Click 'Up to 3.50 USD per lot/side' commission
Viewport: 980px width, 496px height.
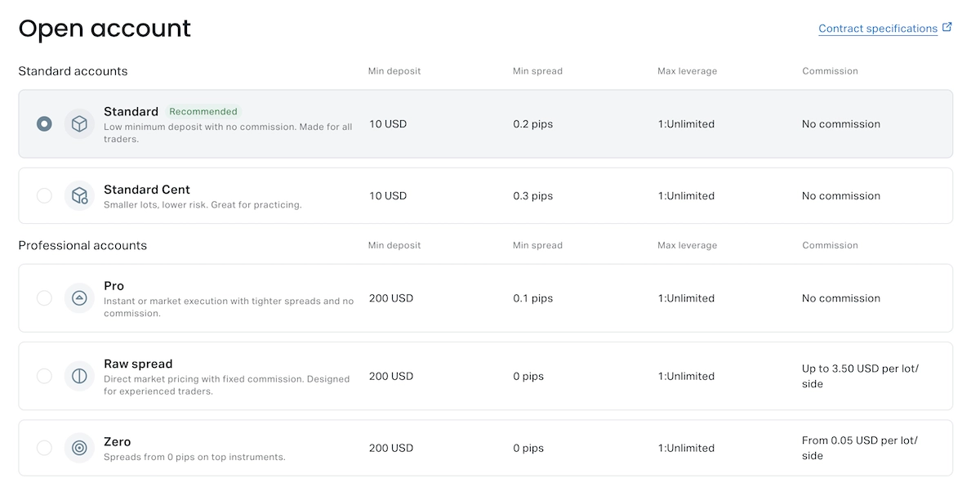tap(860, 376)
